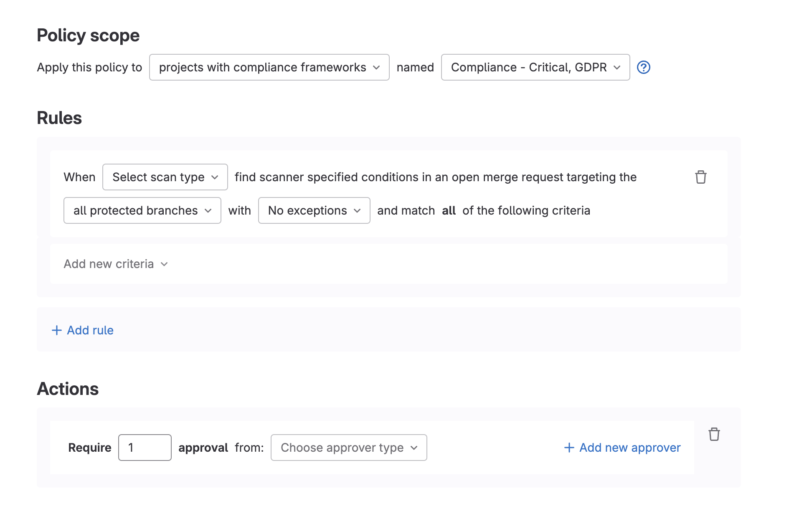Toggle the scan type selection dropdown
The image size is (812, 511).
point(165,177)
